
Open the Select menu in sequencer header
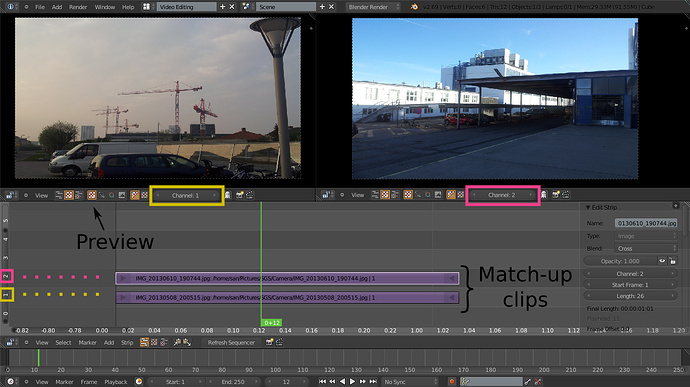63,342
